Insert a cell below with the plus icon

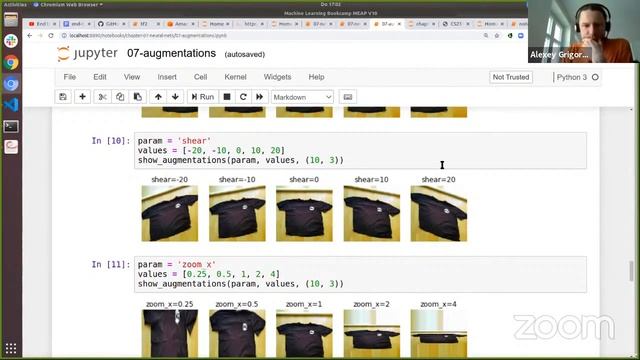pos(82,97)
